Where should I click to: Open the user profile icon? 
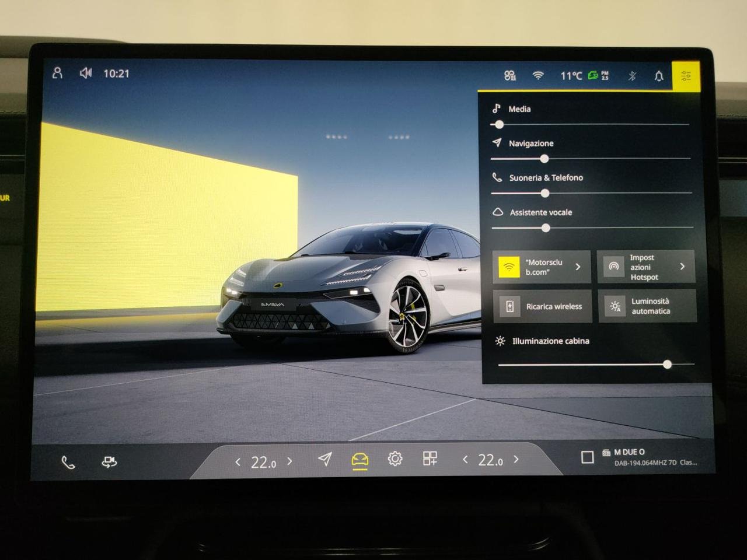click(57, 73)
